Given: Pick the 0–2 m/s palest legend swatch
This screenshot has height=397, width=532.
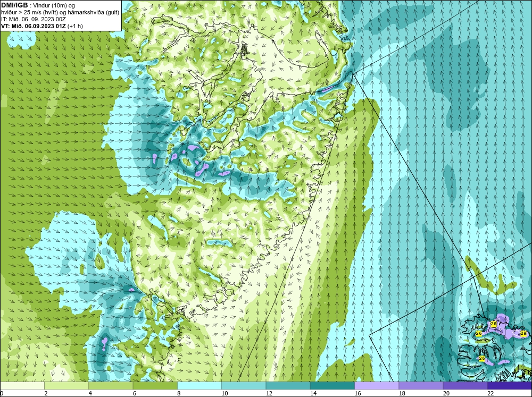Looking at the screenshot, I should [x=22, y=385].
